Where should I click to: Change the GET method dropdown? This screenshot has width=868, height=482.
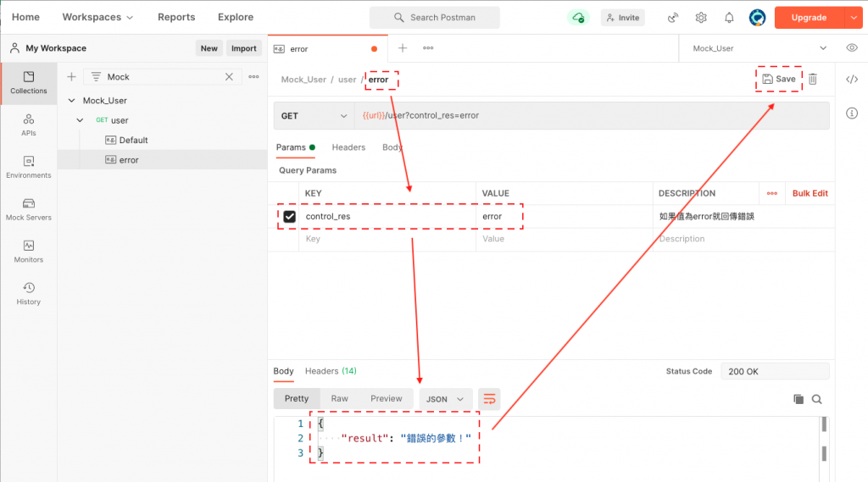click(x=314, y=116)
